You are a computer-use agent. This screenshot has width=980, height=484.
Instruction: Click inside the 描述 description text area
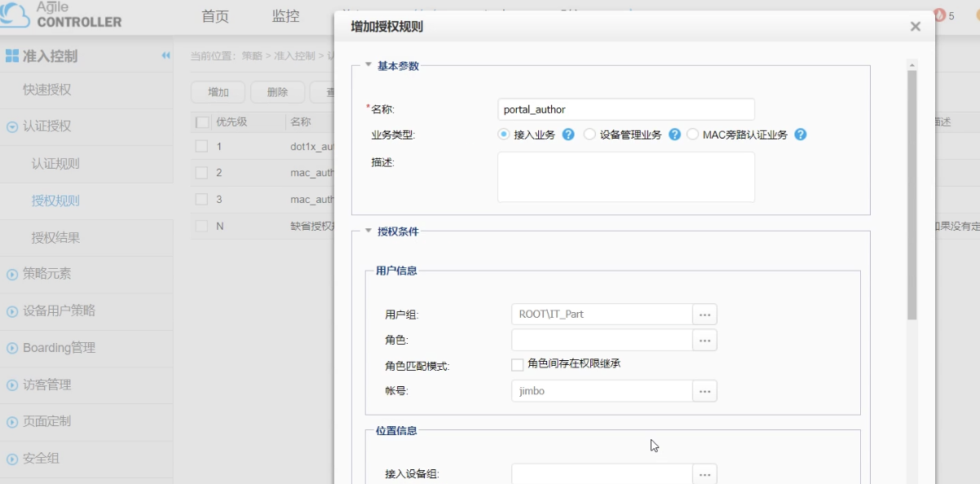(625, 176)
